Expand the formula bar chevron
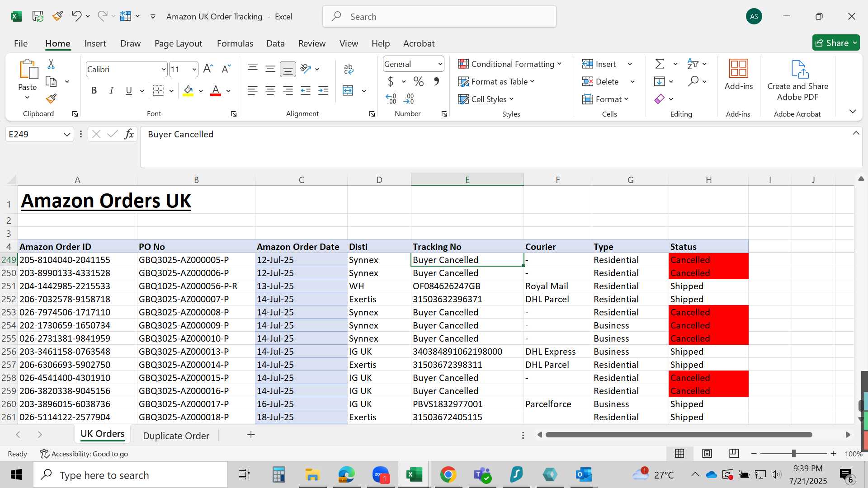The height and width of the screenshot is (488, 868). click(x=856, y=133)
